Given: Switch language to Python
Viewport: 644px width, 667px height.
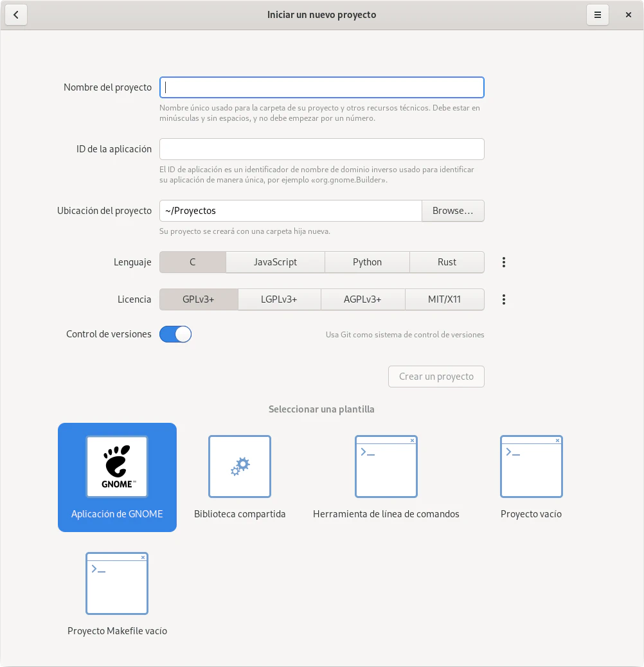Looking at the screenshot, I should pos(367,262).
